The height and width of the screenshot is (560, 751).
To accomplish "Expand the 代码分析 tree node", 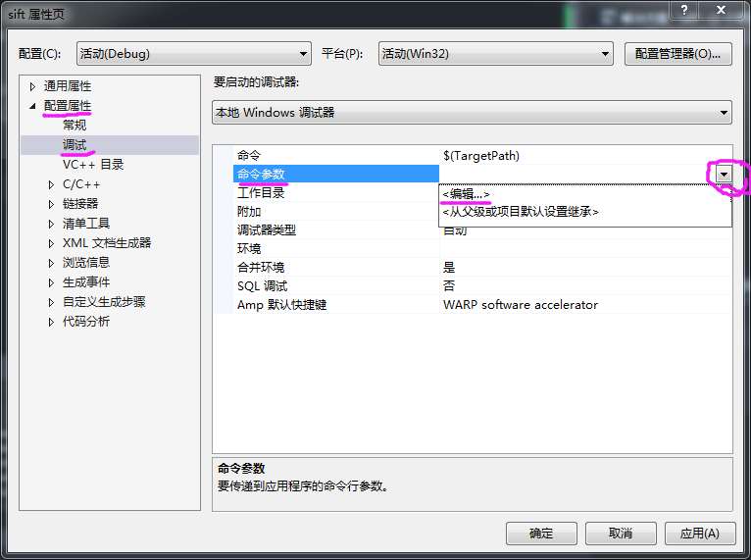I will [x=51, y=323].
